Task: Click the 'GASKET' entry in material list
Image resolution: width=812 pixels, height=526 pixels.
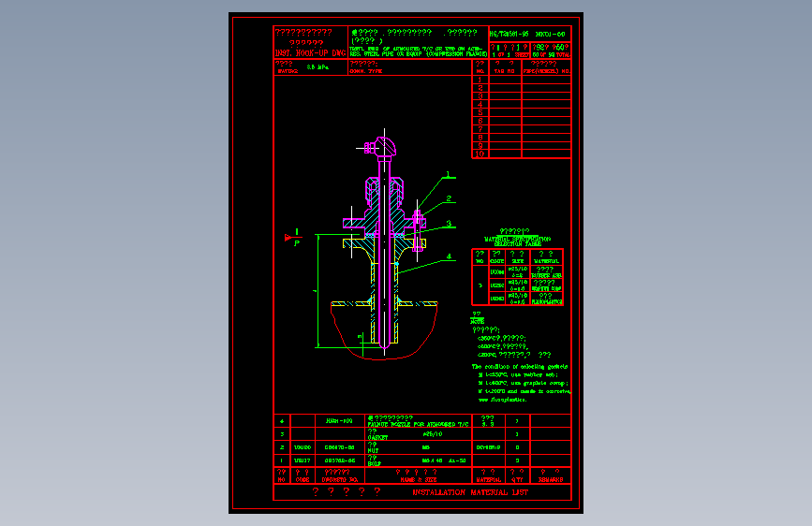Action: click(377, 437)
